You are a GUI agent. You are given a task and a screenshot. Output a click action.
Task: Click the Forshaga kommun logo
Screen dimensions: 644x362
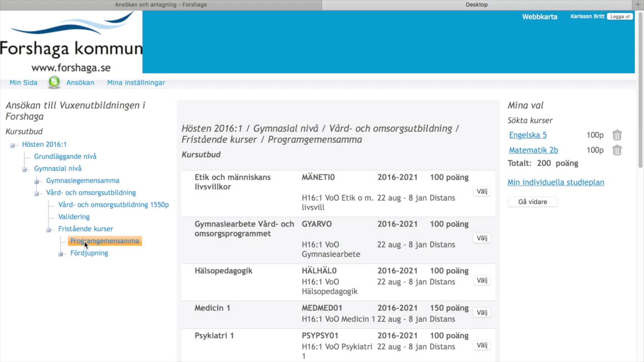click(x=71, y=42)
